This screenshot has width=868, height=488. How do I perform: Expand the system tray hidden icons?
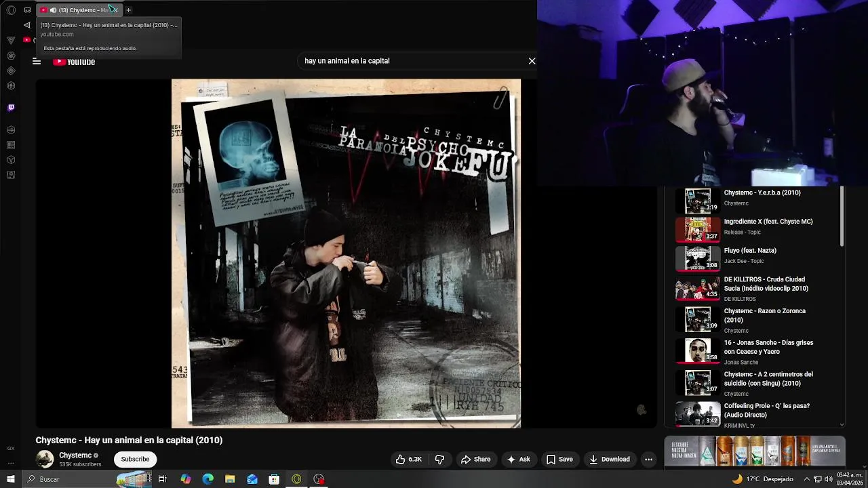pos(807,479)
